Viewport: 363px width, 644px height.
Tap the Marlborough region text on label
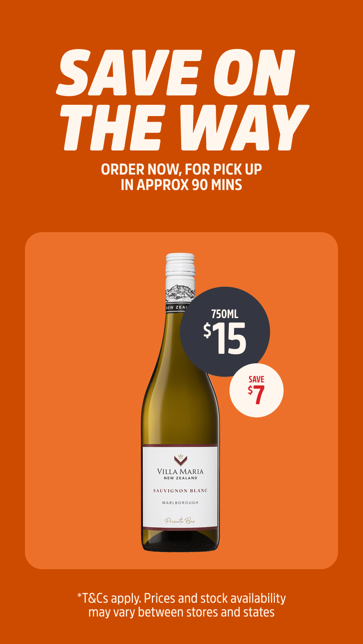180,503
